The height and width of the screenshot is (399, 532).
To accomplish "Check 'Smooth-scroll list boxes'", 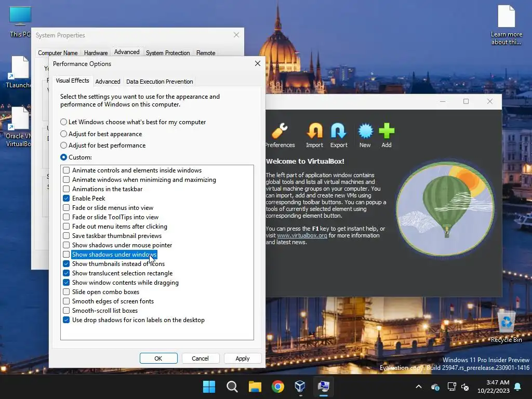I will (x=66, y=310).
